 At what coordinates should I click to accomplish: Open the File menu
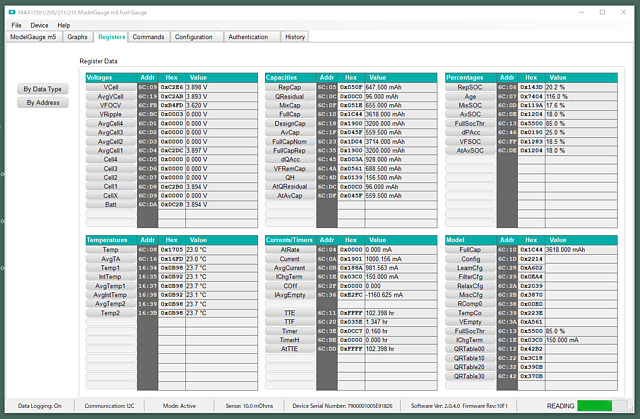[x=16, y=25]
